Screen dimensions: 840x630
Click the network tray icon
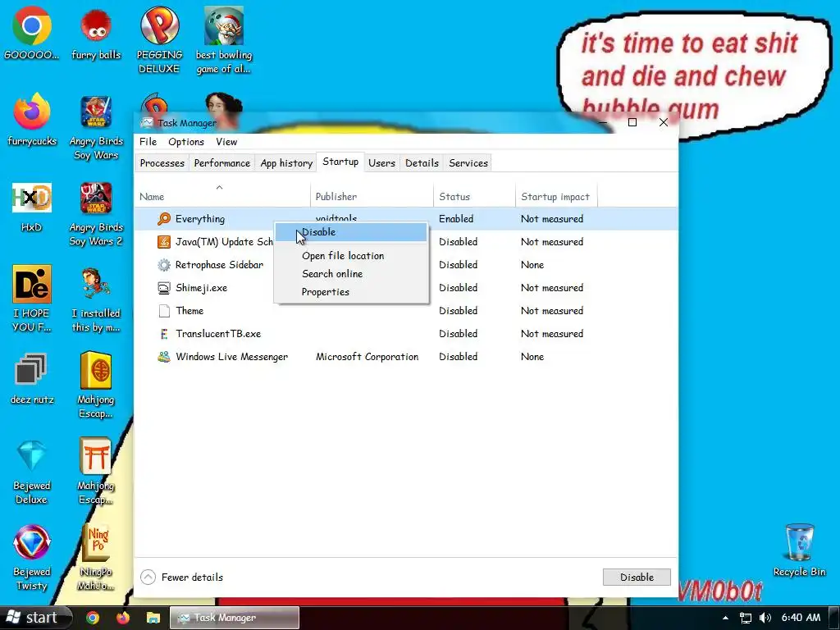(x=745, y=619)
